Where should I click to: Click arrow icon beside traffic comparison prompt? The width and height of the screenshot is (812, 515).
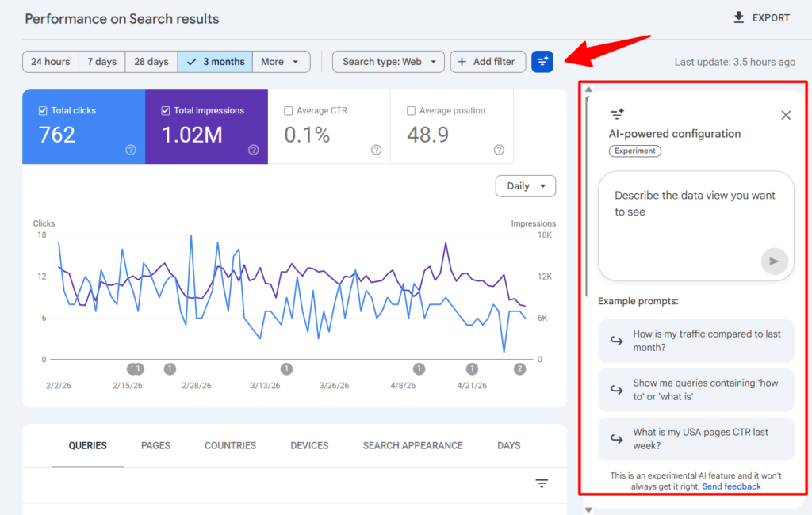pyautogui.click(x=616, y=341)
